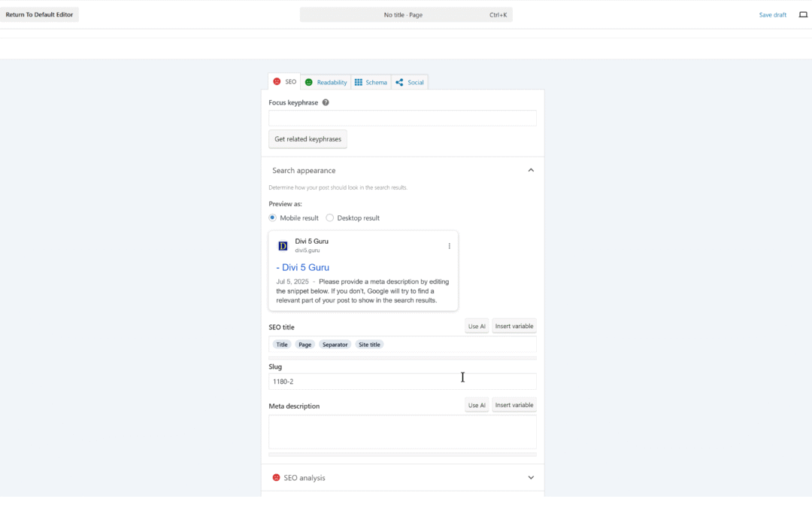The width and height of the screenshot is (812, 508).
Task: Open the three-dot menu in the search preview
Action: (x=449, y=245)
